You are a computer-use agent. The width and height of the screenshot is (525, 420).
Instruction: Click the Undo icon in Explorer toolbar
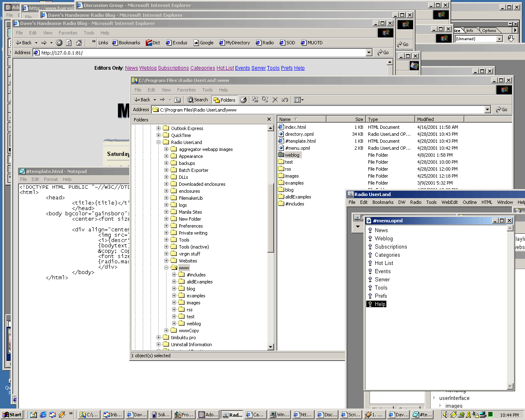pos(285,100)
